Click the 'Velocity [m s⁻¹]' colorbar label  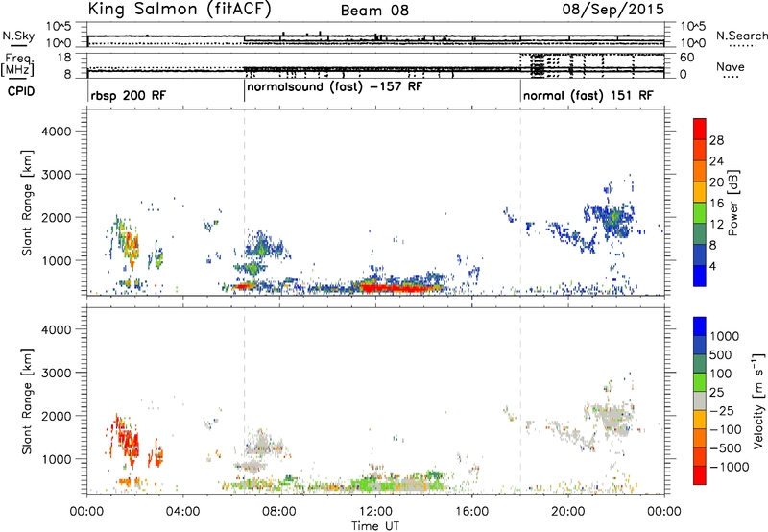pos(758,400)
